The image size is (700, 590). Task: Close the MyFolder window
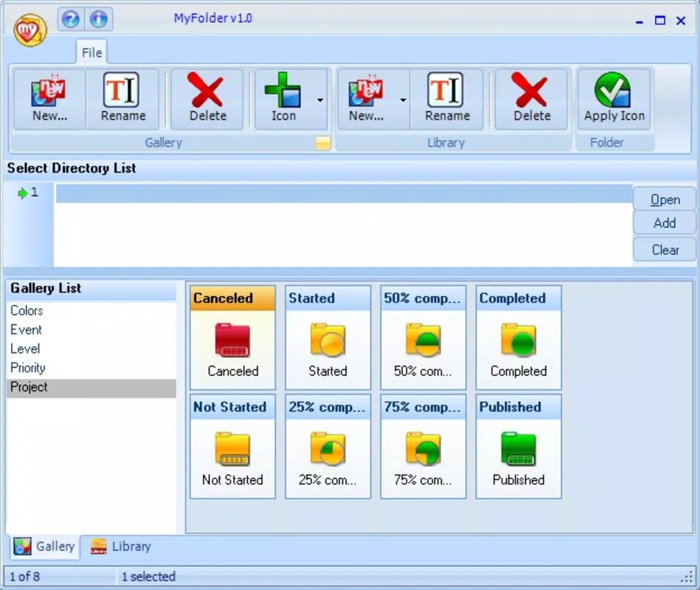pos(681,21)
